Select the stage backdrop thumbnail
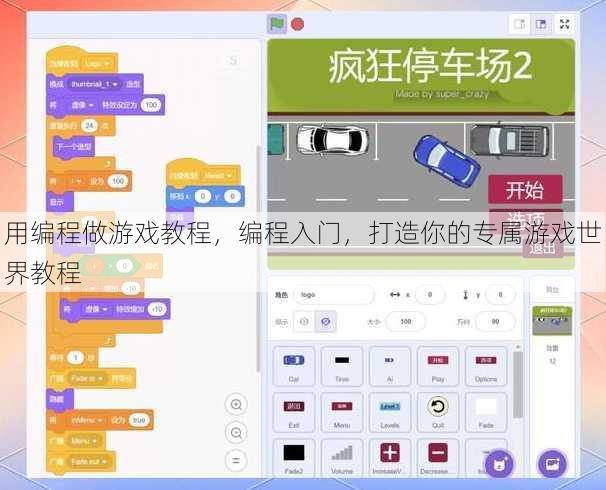This screenshot has height=490, width=606. tap(552, 321)
